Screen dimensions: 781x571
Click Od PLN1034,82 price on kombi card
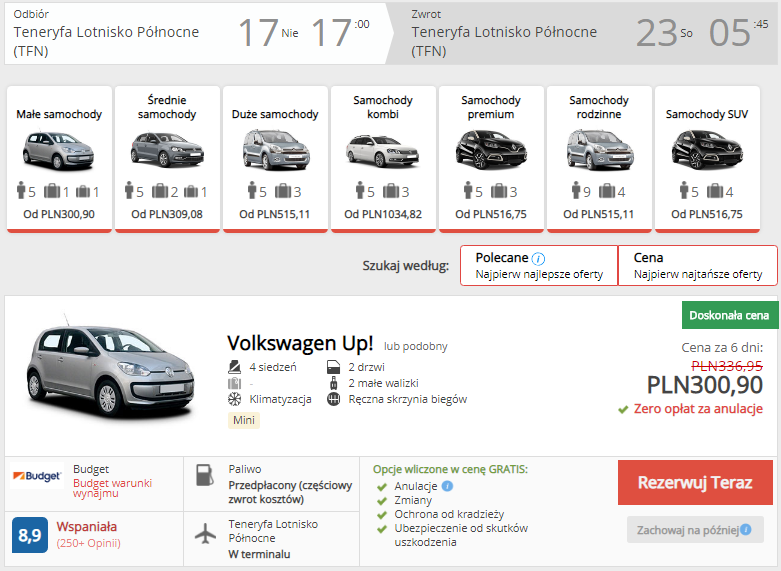383,214
